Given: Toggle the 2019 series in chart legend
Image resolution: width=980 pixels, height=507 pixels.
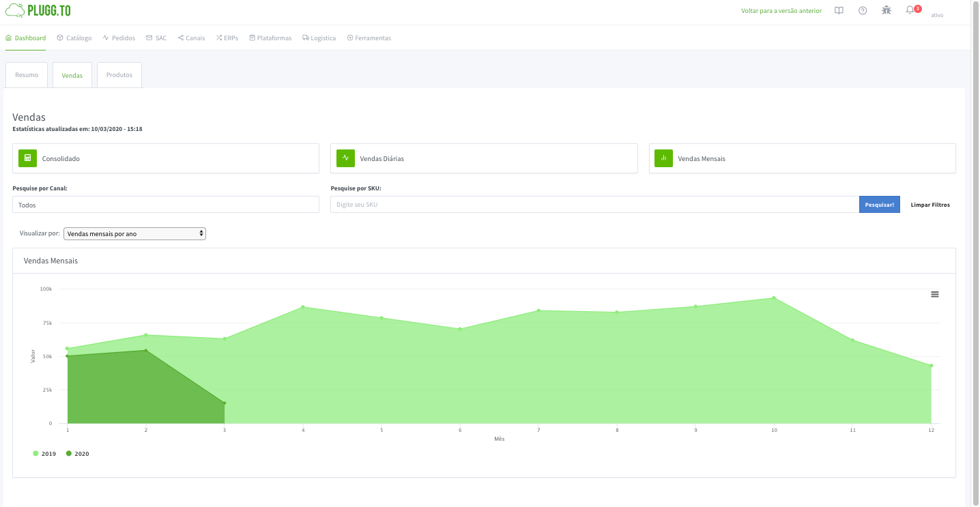Looking at the screenshot, I should (45, 454).
